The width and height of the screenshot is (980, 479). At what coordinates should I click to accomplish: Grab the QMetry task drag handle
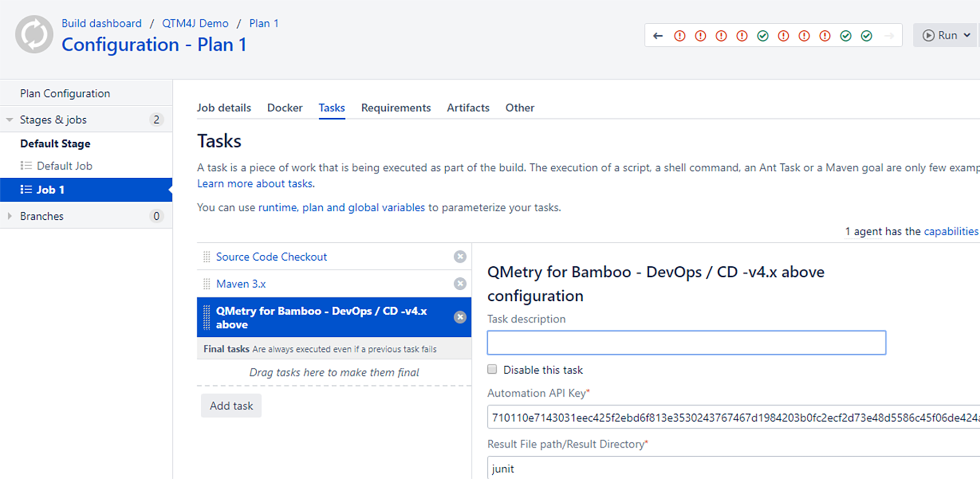click(x=207, y=317)
